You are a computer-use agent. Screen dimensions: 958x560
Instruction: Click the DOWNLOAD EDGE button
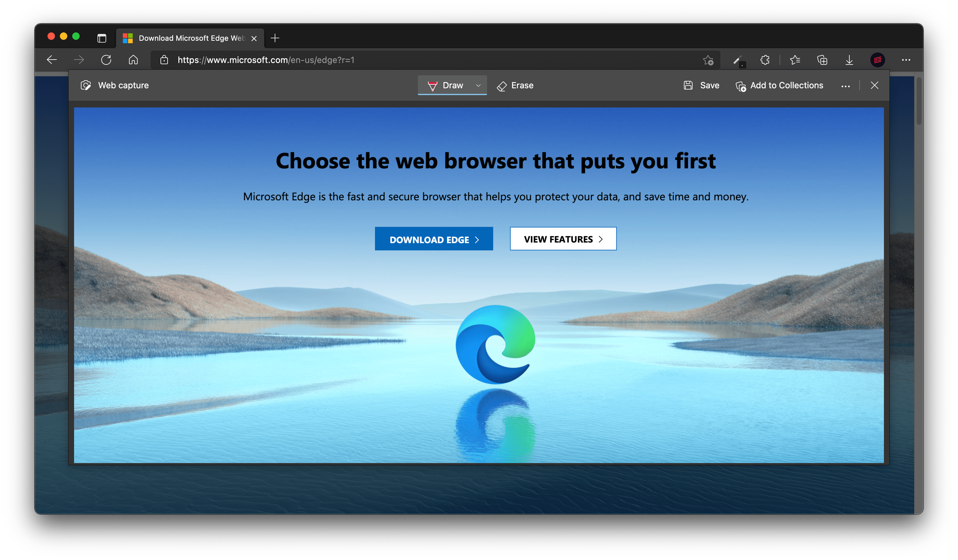coord(434,239)
